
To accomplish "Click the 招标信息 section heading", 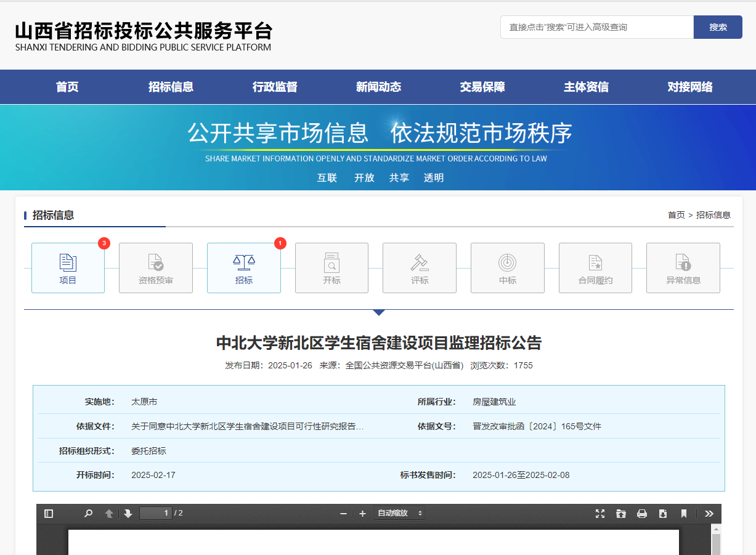I will coord(53,215).
